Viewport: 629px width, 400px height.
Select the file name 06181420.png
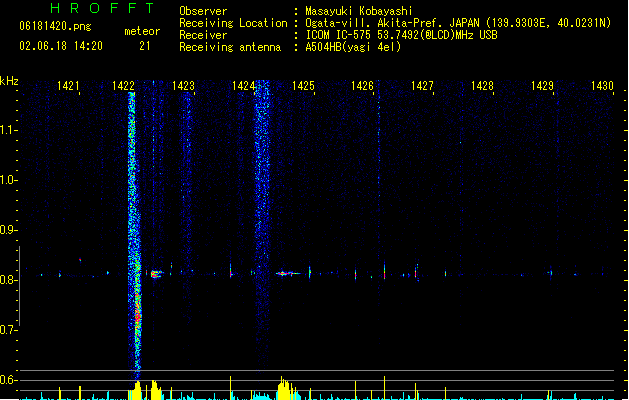click(55, 26)
